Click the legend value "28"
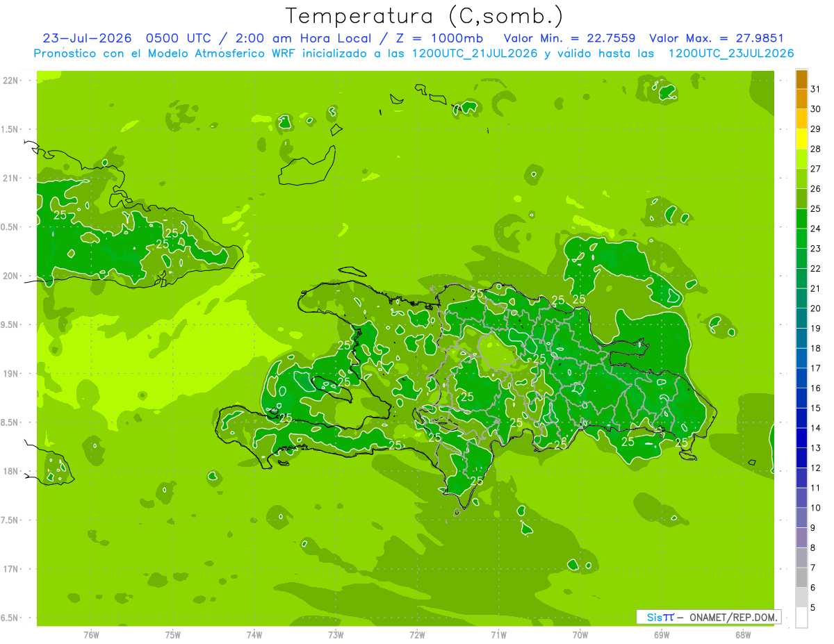The height and width of the screenshot is (644, 834). coord(815,149)
